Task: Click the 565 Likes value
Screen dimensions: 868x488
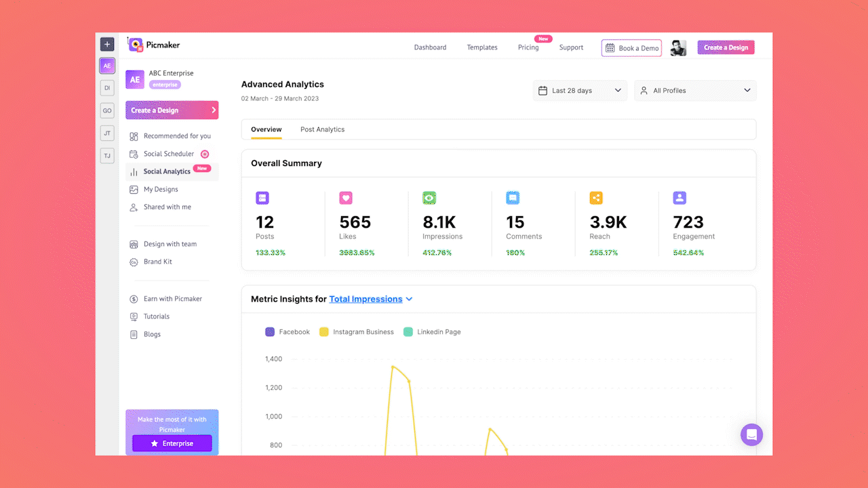Action: coord(355,222)
